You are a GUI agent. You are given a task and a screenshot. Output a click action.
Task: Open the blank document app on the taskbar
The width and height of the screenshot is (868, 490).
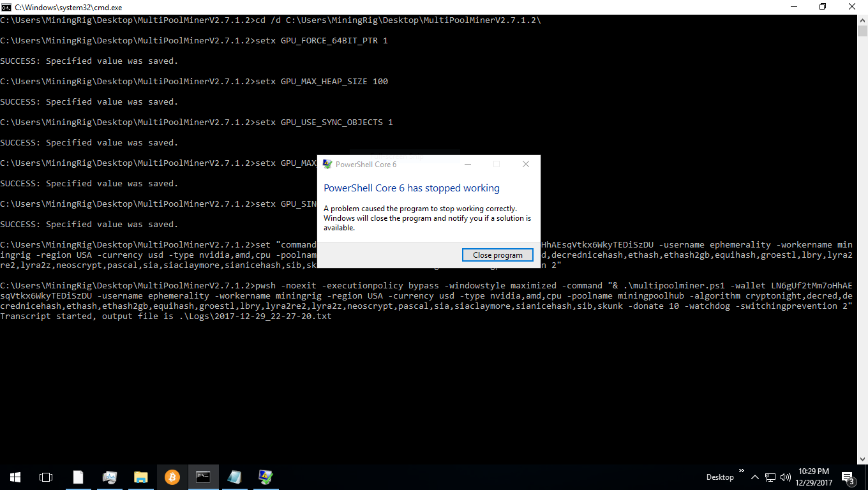[x=78, y=477]
